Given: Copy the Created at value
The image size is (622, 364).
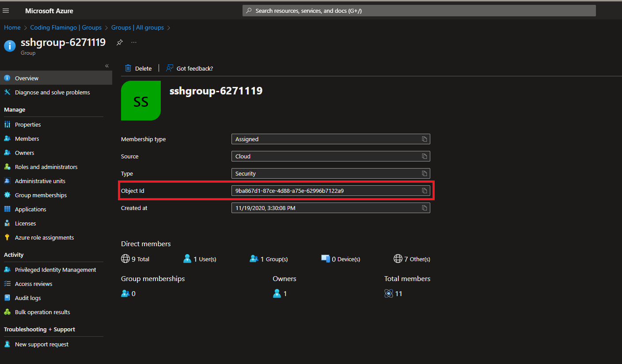Looking at the screenshot, I should coord(424,208).
